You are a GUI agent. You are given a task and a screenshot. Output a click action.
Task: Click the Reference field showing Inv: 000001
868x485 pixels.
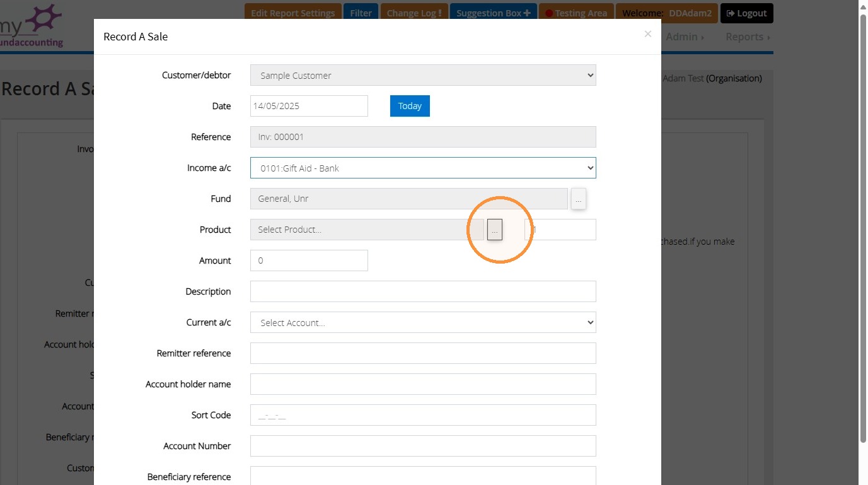click(423, 137)
